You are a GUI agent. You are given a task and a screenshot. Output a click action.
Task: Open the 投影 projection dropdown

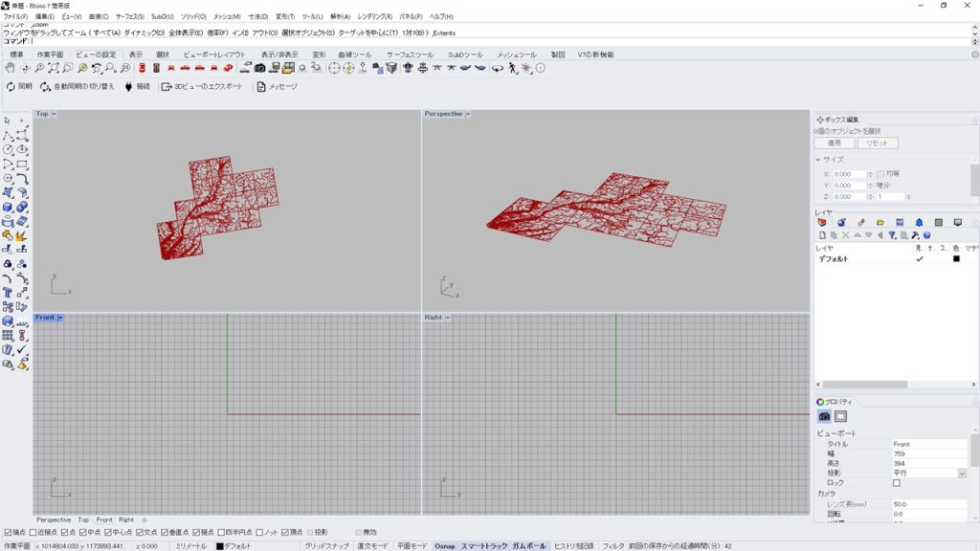click(x=962, y=474)
